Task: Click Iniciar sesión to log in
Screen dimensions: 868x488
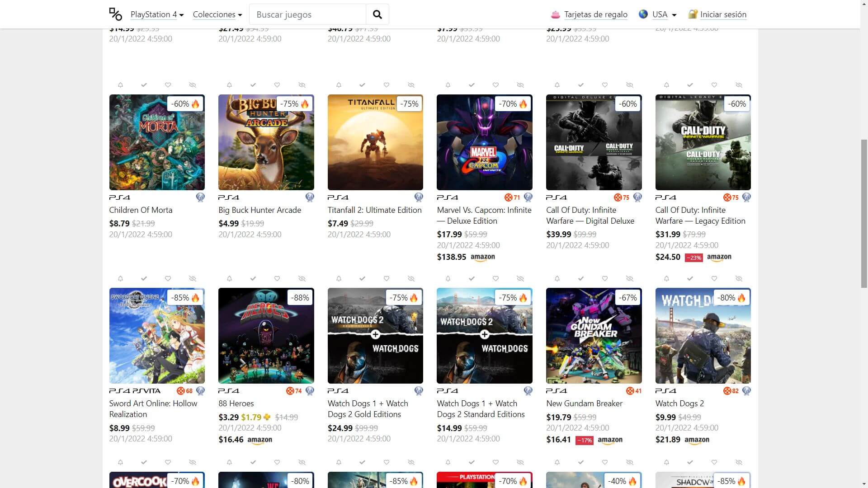Action: pyautogui.click(x=723, y=14)
